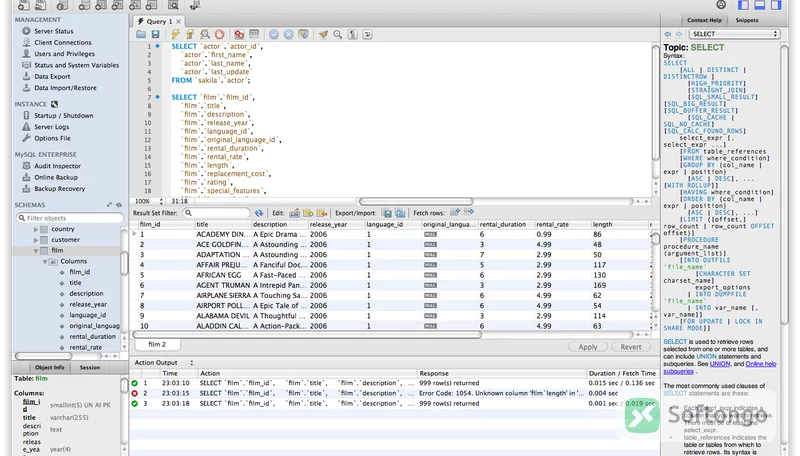The width and height of the screenshot is (800, 456).
Task: Switch to the Object Info tab
Action: (x=49, y=367)
